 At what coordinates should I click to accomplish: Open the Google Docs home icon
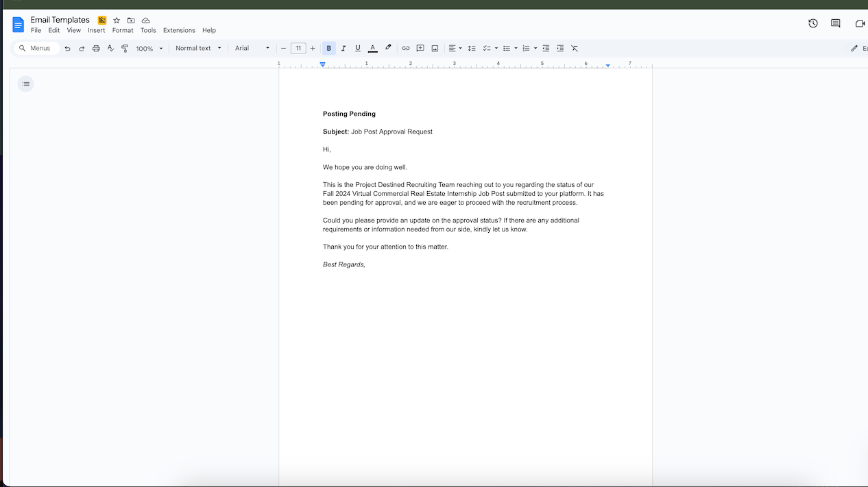pyautogui.click(x=18, y=25)
